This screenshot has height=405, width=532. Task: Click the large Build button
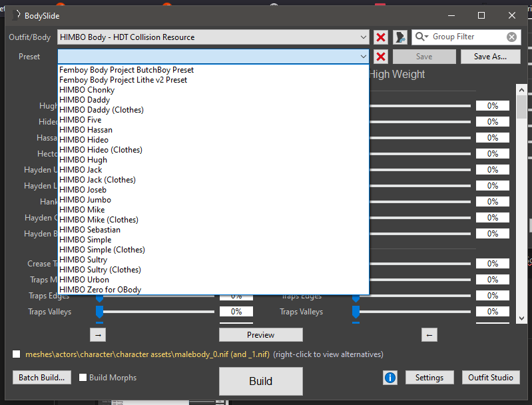point(260,381)
